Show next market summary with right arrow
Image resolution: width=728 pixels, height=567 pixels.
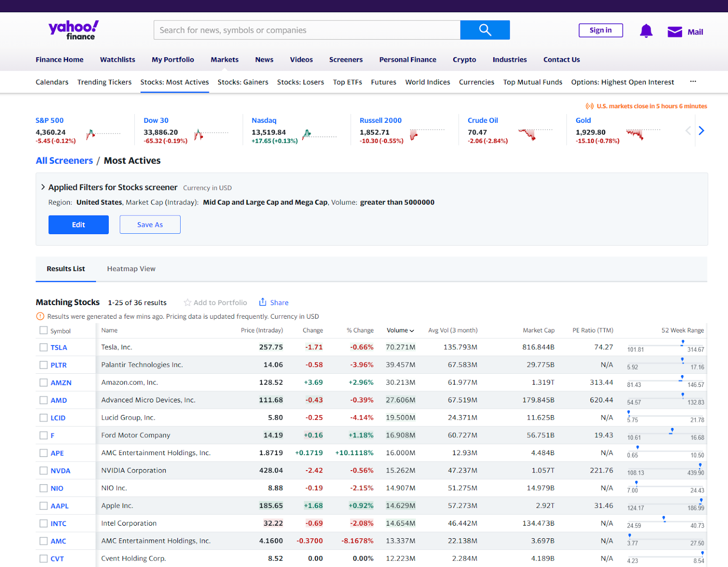pos(701,131)
